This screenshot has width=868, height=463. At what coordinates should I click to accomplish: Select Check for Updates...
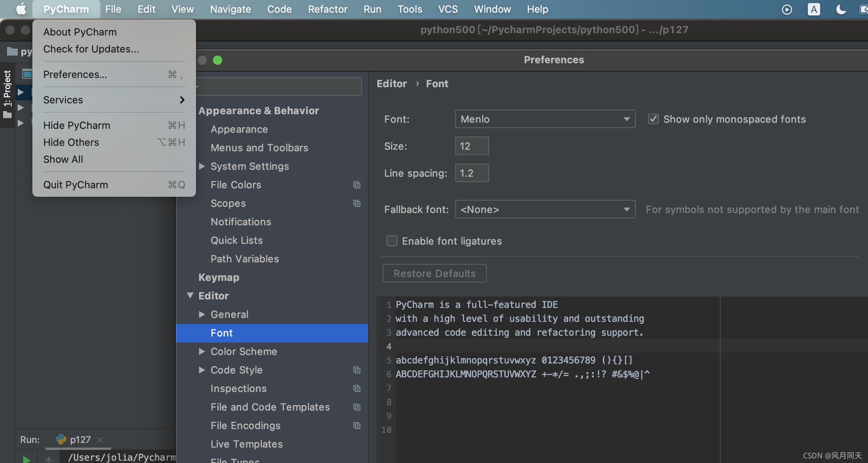pos(114,49)
